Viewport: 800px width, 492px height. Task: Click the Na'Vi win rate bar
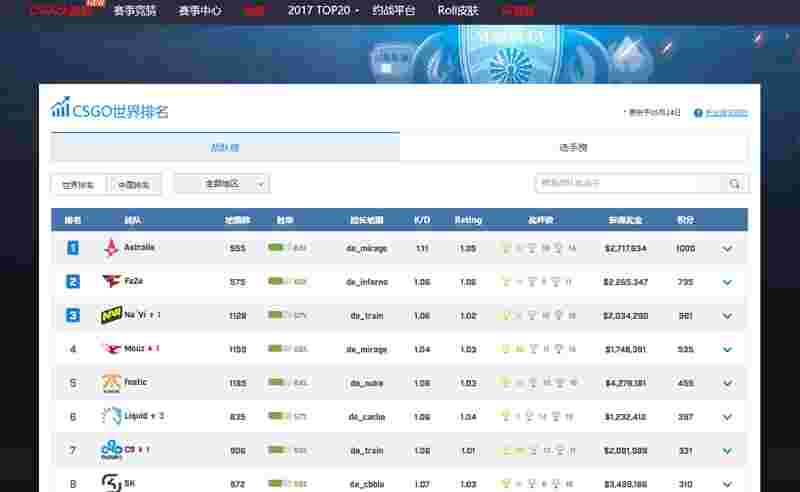pyautogui.click(x=276, y=315)
